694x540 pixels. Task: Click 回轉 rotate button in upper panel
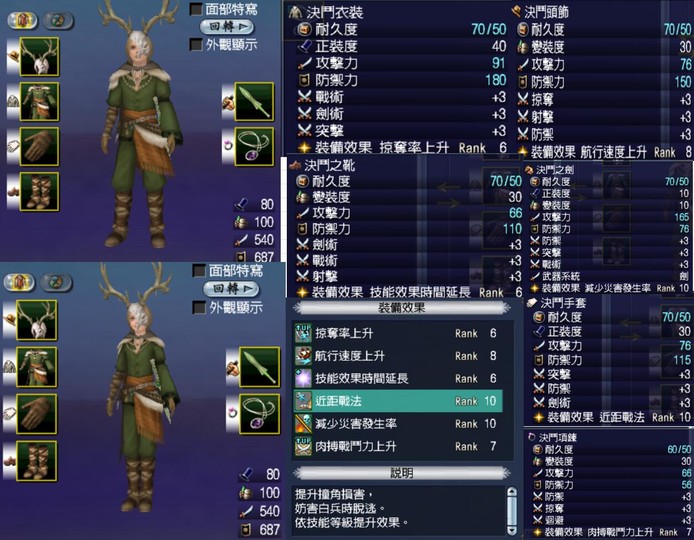pos(227,27)
